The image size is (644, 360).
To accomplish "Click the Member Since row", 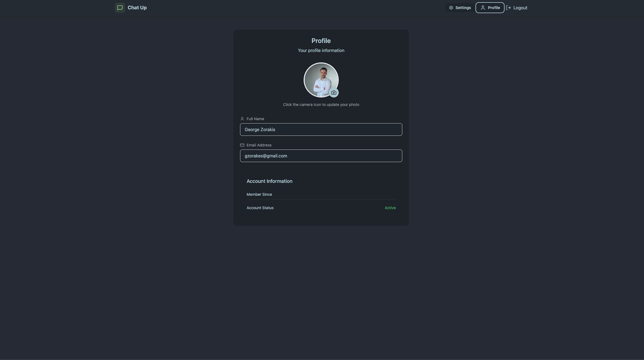I will 259,194.
